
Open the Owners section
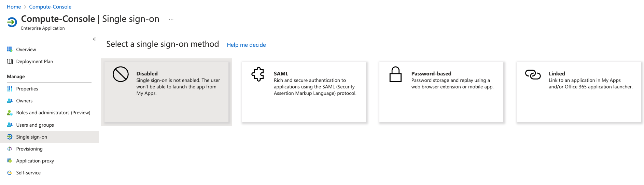[50, 101]
